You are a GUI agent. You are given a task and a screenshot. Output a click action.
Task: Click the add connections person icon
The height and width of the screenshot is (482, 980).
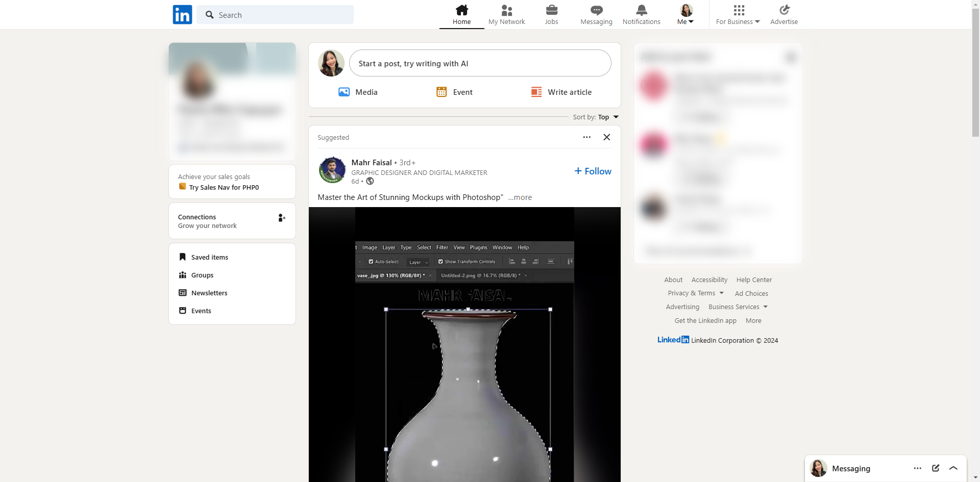tap(281, 218)
